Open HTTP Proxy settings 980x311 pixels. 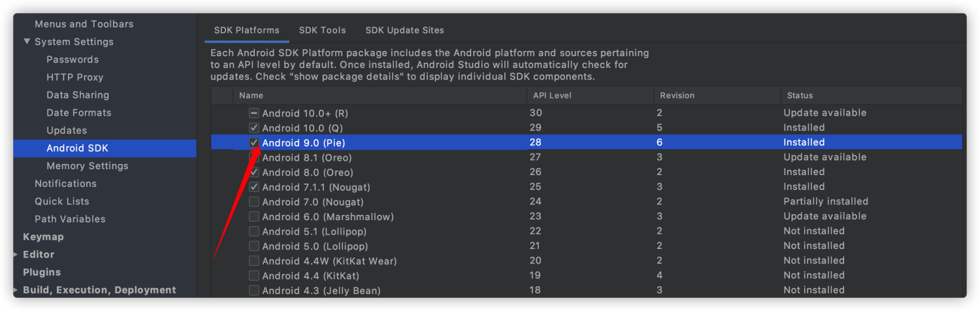74,77
